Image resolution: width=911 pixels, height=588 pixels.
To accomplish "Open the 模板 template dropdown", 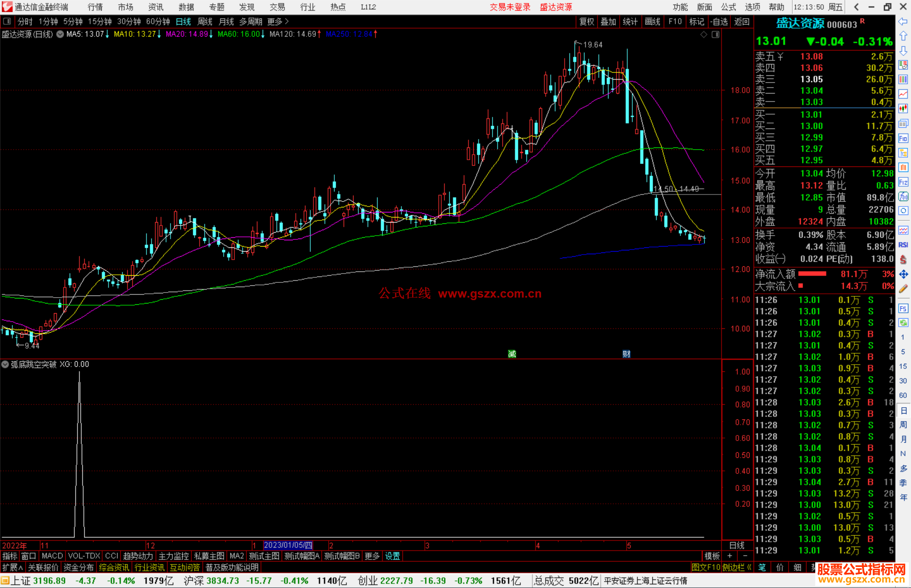I will click(x=712, y=556).
